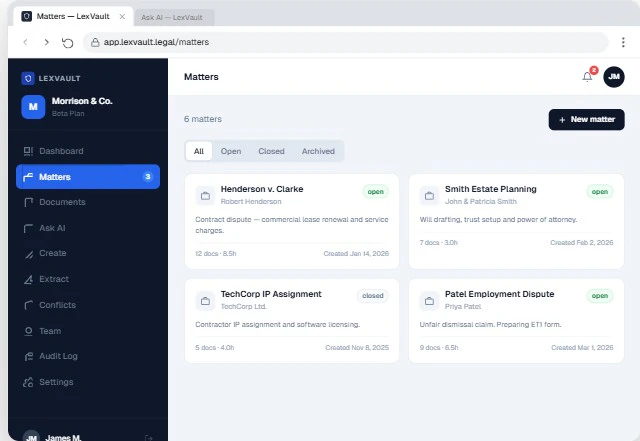The image size is (640, 441).
Task: Click the Matters count badge showing 3
Action: [148, 177]
